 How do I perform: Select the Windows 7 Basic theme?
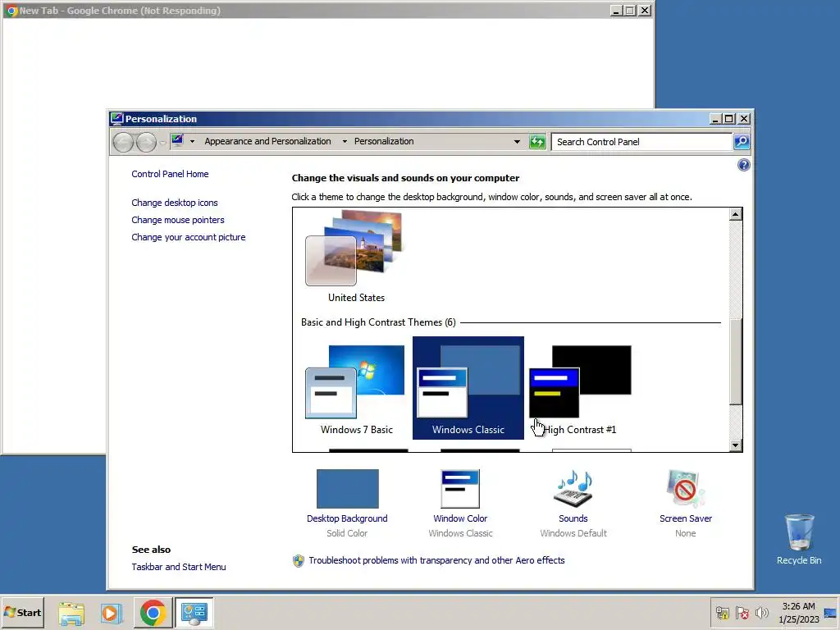tap(356, 388)
